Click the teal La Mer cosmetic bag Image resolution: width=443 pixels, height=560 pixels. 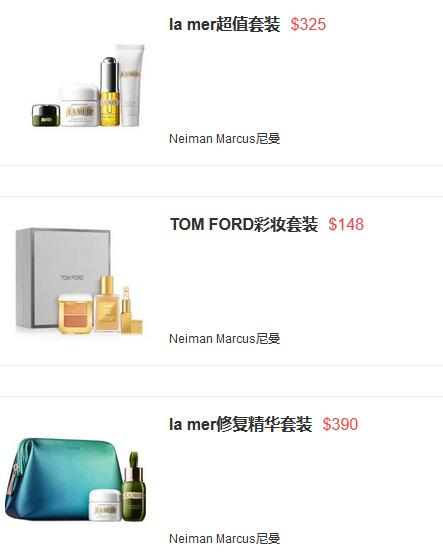[59, 477]
